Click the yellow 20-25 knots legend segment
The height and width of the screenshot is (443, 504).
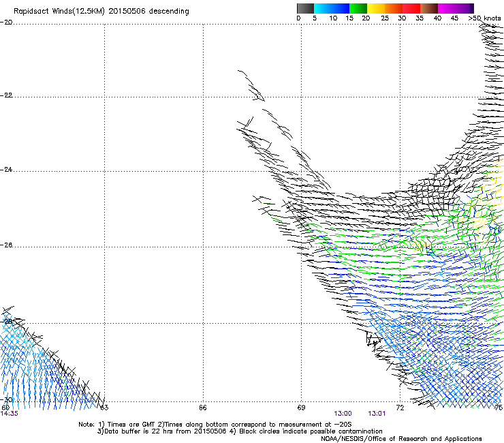(376, 8)
